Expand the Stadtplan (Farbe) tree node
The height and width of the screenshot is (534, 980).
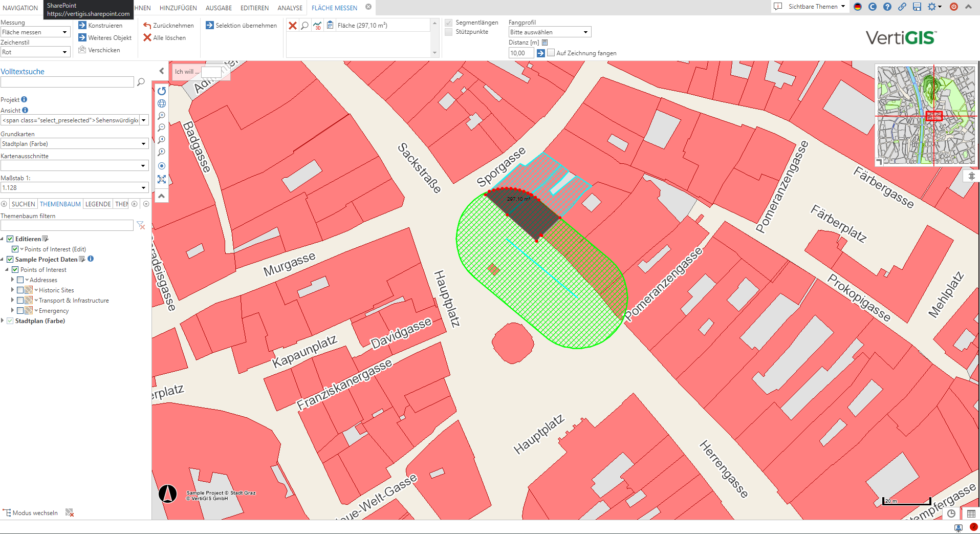pyautogui.click(x=3, y=321)
